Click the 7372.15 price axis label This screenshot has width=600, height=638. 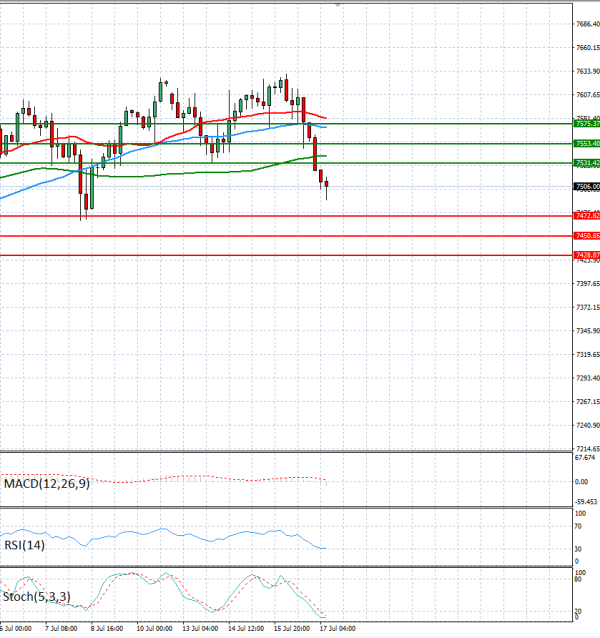588,308
